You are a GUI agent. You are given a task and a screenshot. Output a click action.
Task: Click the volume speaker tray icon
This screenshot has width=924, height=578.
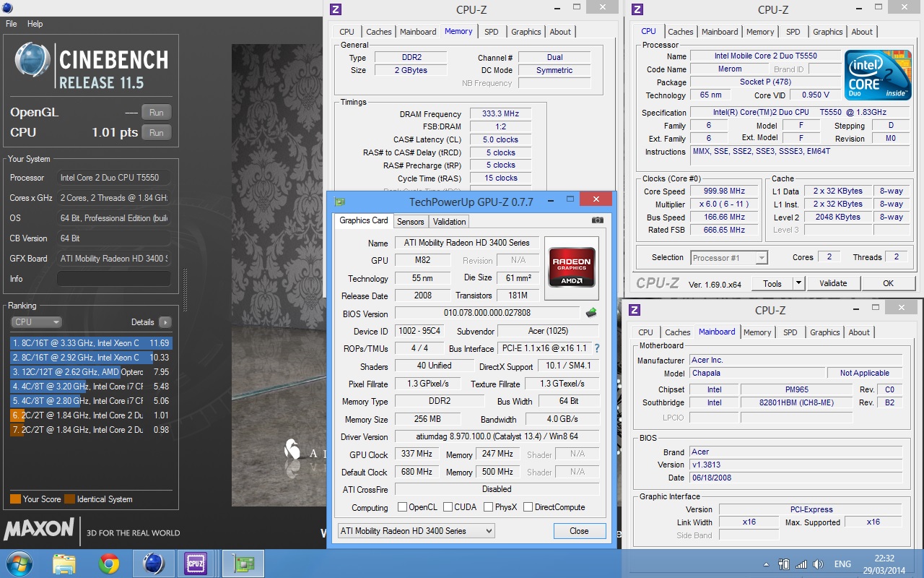[x=818, y=564]
